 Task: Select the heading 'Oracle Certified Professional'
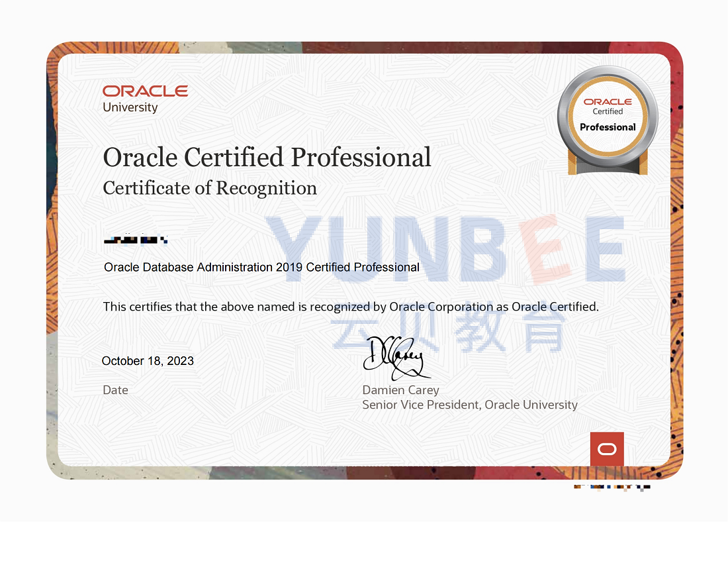(267, 158)
